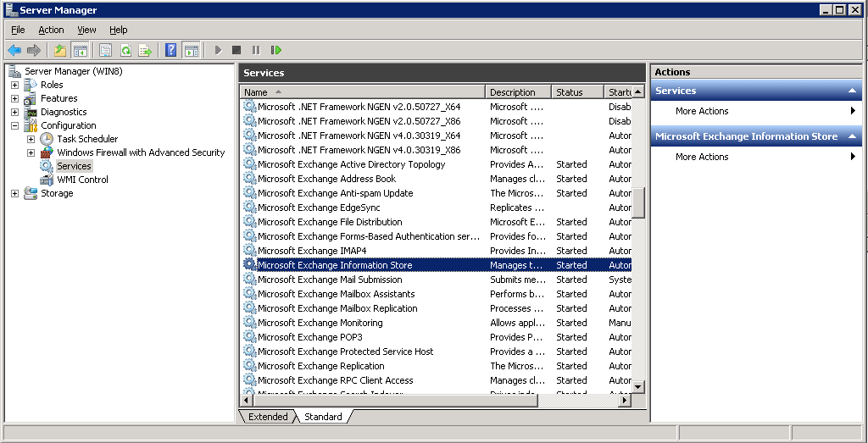Select Microsoft Exchange File Distribution service
This screenshot has width=868, height=443.
[330, 222]
